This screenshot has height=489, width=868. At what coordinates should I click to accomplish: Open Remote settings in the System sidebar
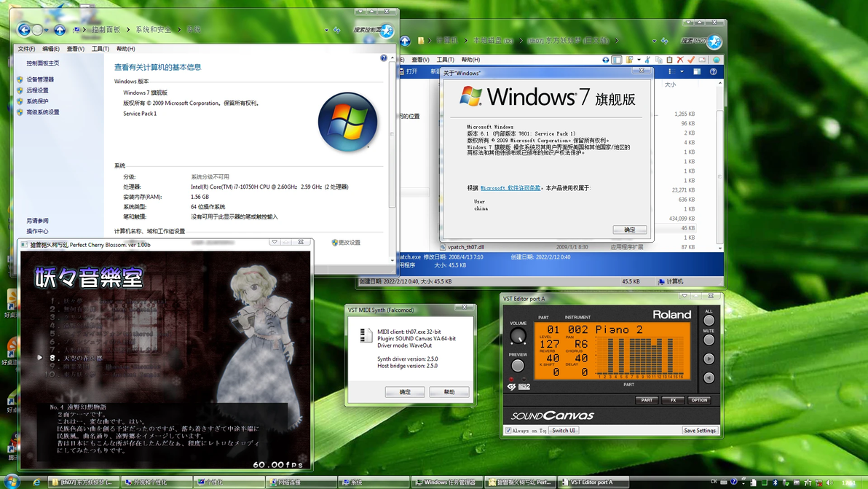coord(37,90)
